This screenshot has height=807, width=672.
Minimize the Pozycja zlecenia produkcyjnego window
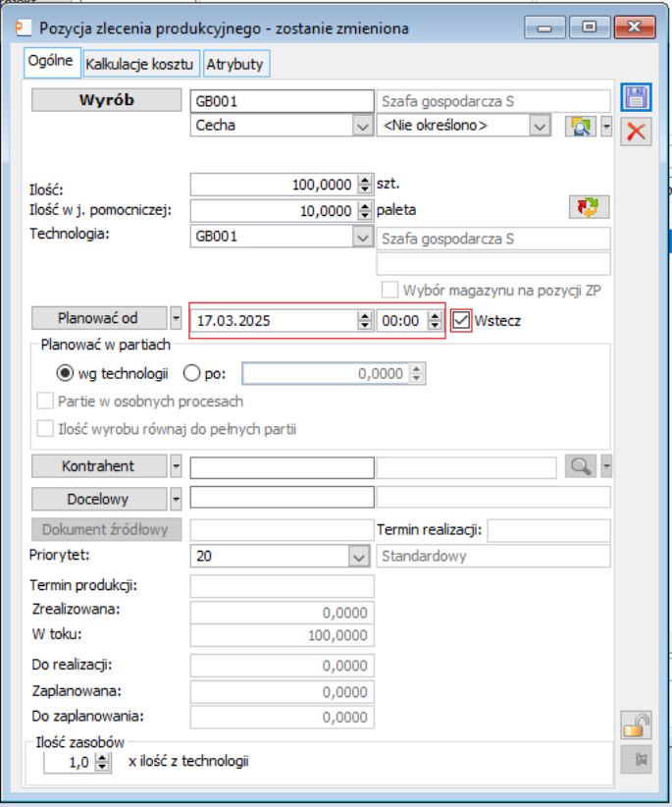[544, 27]
